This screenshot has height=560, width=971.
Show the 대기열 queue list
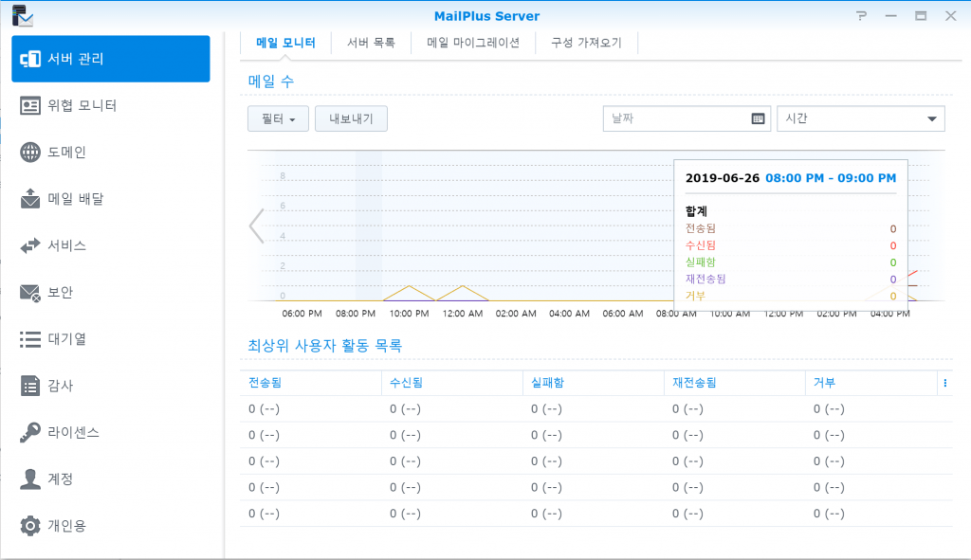[x=111, y=339]
